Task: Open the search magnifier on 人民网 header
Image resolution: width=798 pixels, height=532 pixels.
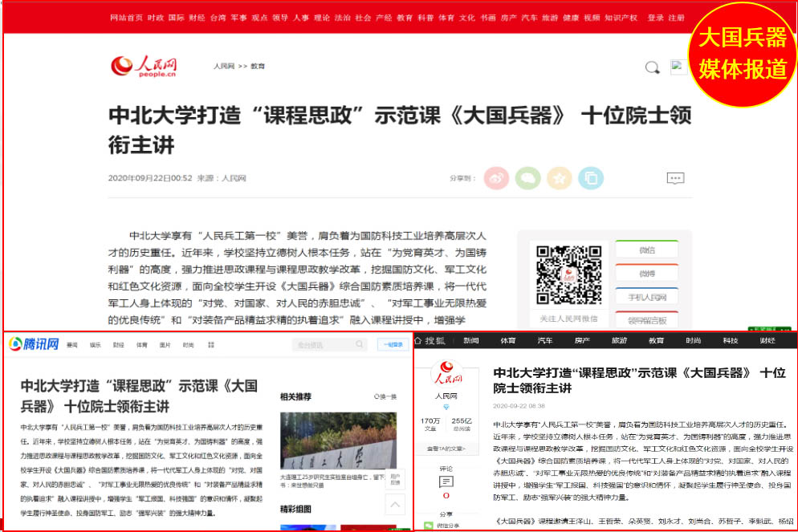Action: tap(652, 67)
